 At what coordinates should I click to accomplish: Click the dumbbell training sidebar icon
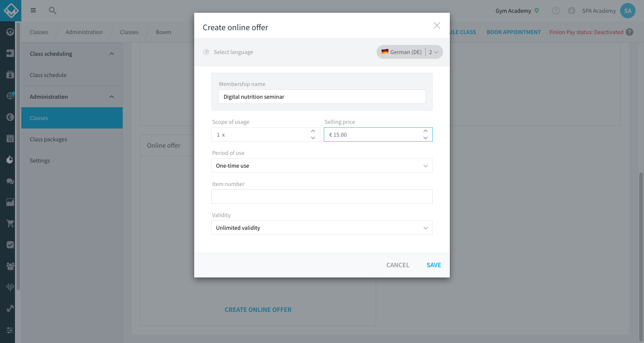click(x=10, y=309)
